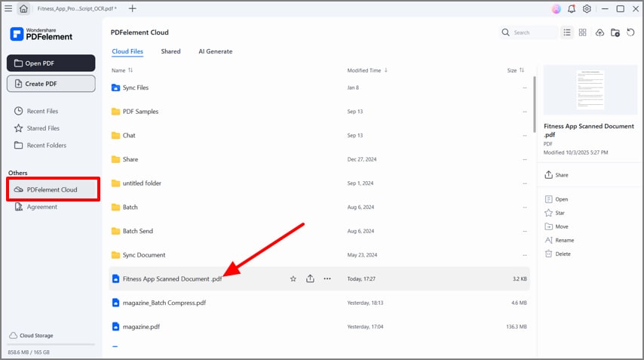Sort files by Size column
The height and width of the screenshot is (360, 644).
pyautogui.click(x=516, y=70)
